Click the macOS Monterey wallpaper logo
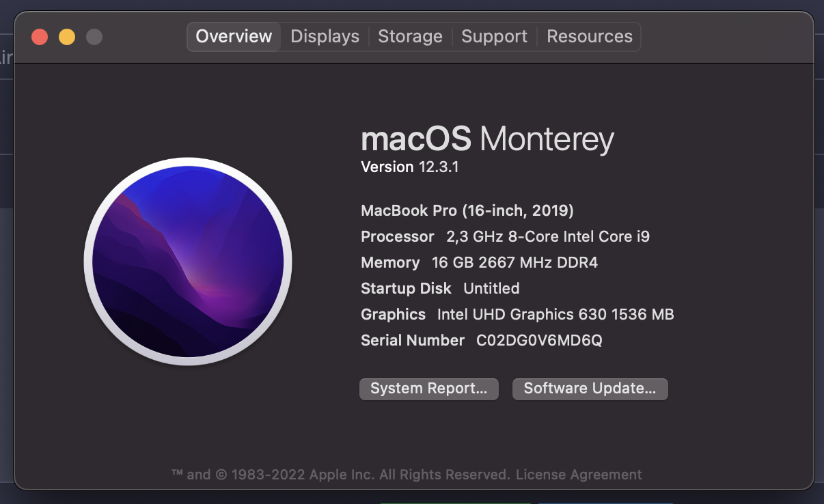Viewport: 824px width, 504px height. [x=188, y=262]
